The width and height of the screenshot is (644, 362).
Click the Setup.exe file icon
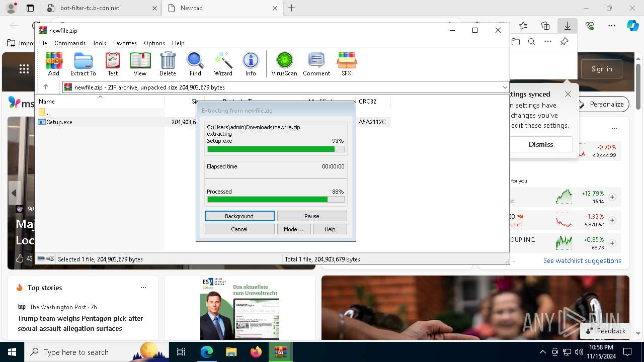(x=42, y=122)
